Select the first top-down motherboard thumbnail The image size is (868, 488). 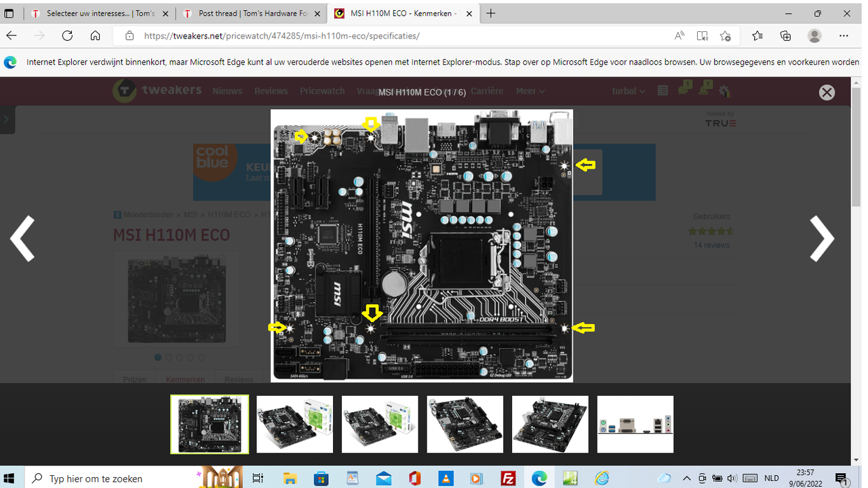(x=210, y=424)
